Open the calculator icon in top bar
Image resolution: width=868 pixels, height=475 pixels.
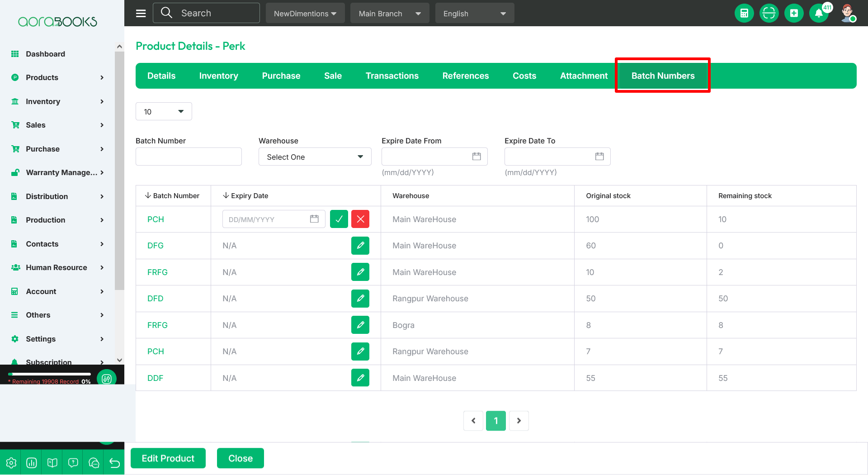tap(744, 13)
